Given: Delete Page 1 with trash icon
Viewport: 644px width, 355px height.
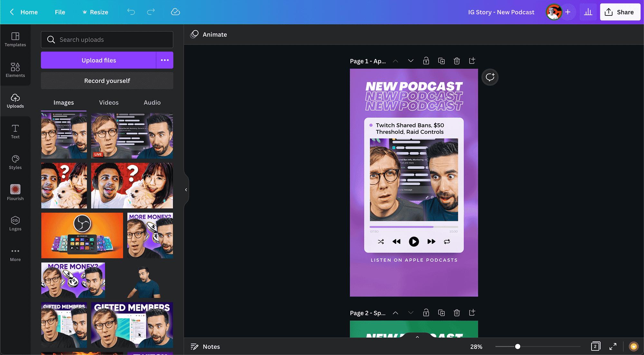Looking at the screenshot, I should (457, 61).
